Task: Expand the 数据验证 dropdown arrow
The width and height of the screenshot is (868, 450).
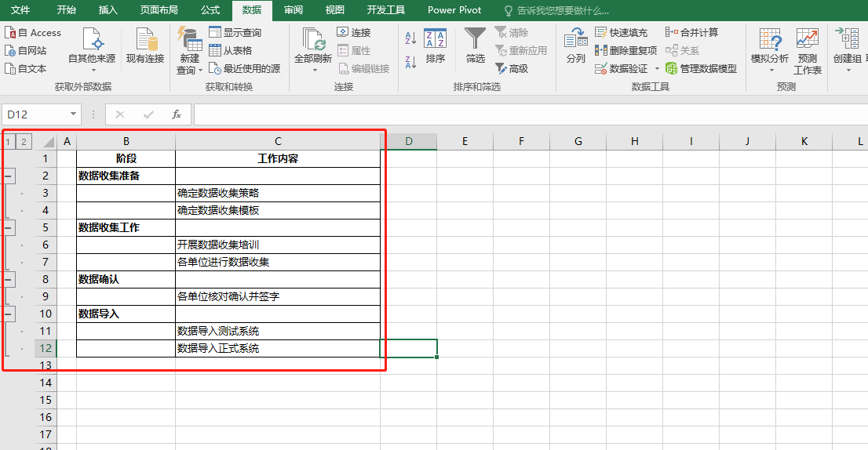Action: pyautogui.click(x=657, y=68)
